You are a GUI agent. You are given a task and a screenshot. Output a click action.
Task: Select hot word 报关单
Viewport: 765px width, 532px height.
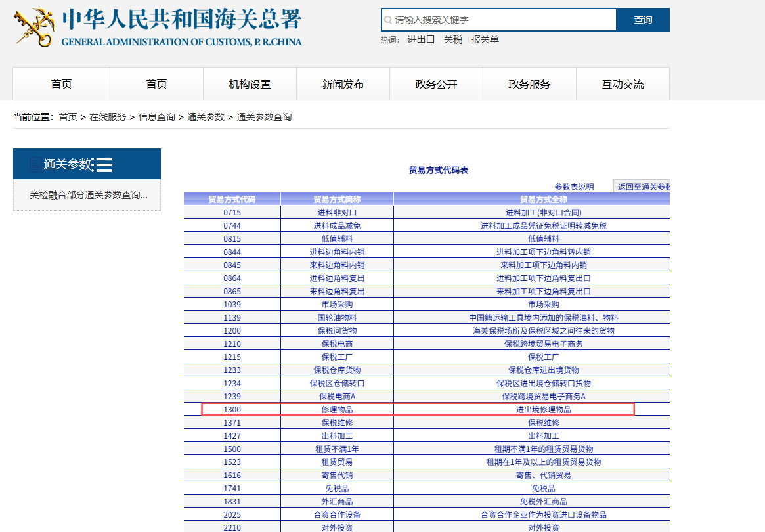(x=485, y=39)
